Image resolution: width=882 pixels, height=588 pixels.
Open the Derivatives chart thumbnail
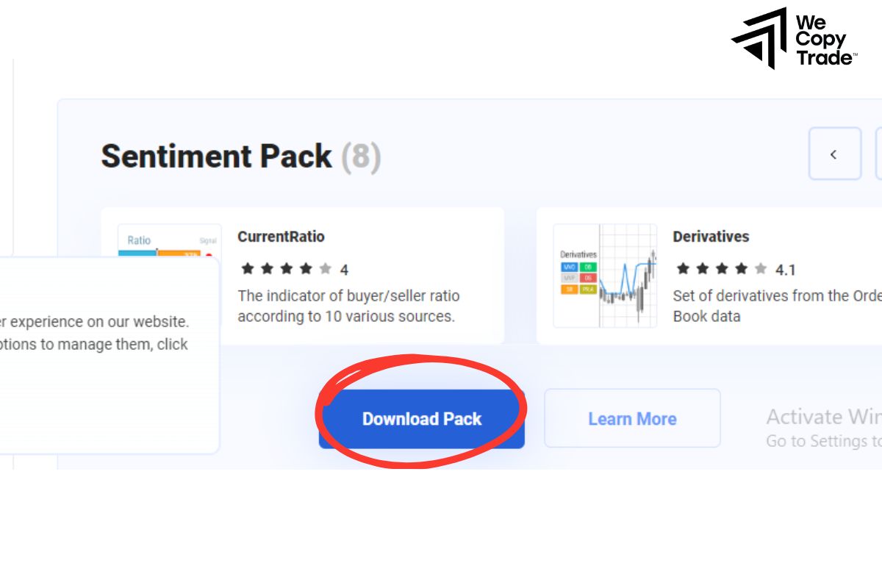(x=604, y=276)
